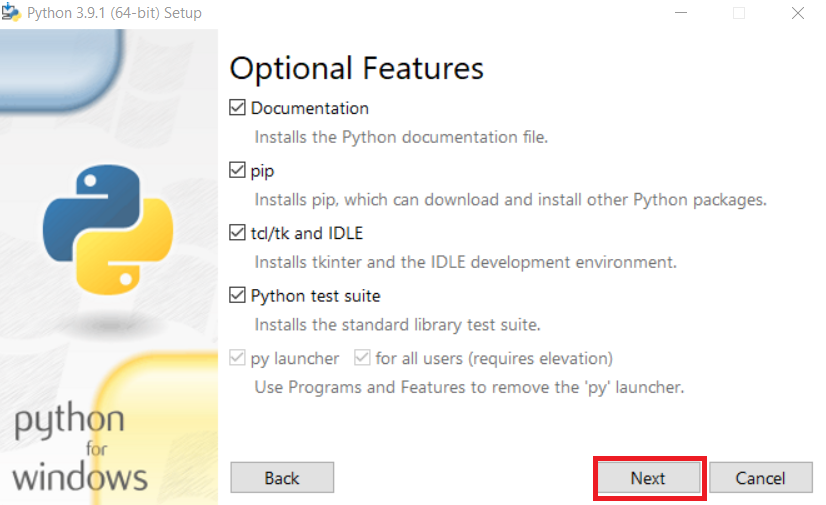
Task: Click the Python installer icon in title bar
Action: coord(12,13)
